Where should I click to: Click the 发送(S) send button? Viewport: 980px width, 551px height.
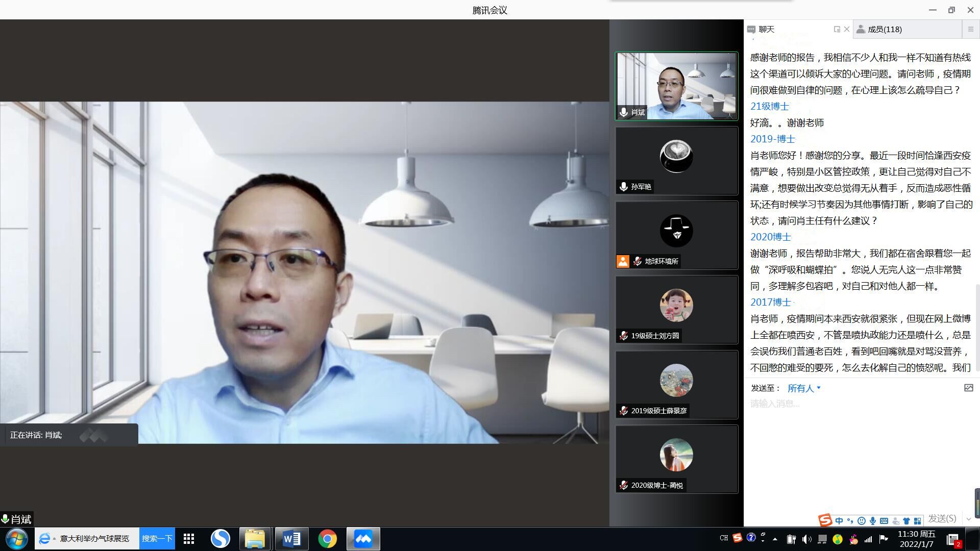[x=942, y=519]
